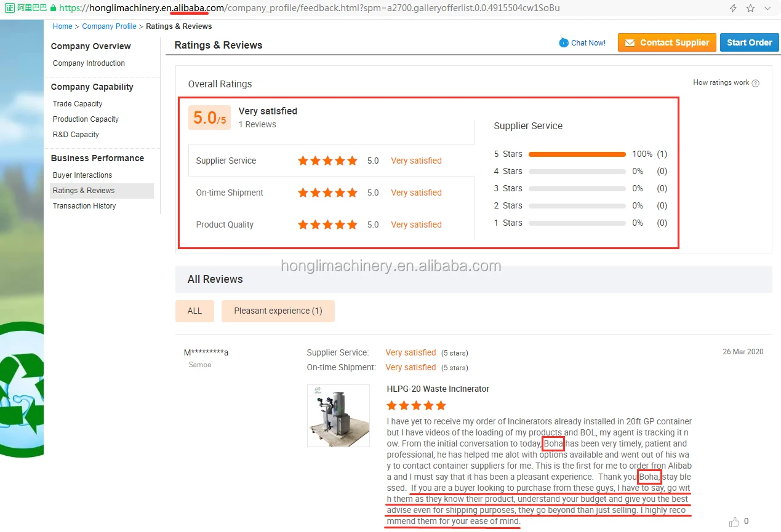Select the ALL reviews filter
The height and width of the screenshot is (532, 781).
click(x=194, y=311)
